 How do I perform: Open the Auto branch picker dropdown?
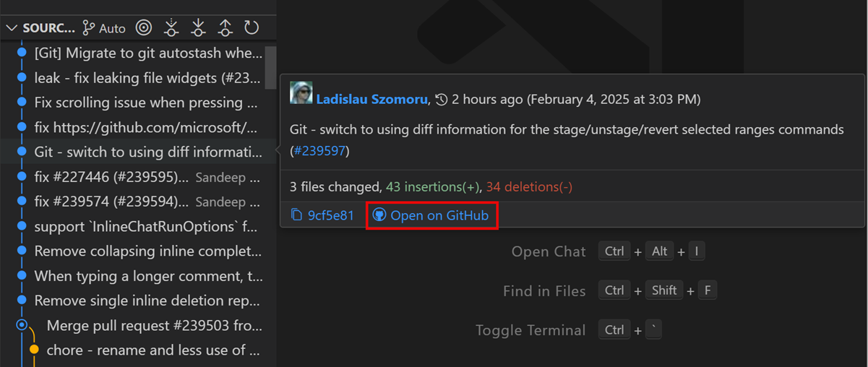(x=104, y=28)
